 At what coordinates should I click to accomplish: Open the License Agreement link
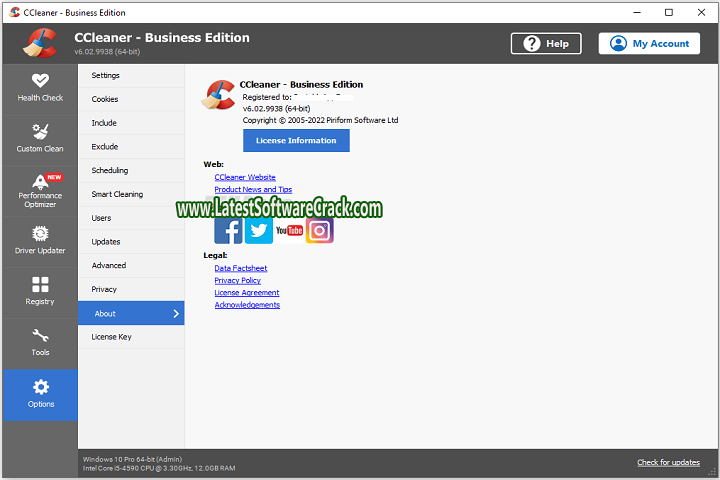point(247,293)
